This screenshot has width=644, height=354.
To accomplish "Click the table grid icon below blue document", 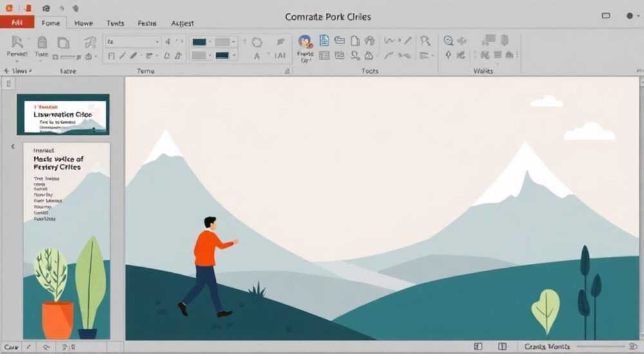I will pos(324,55).
